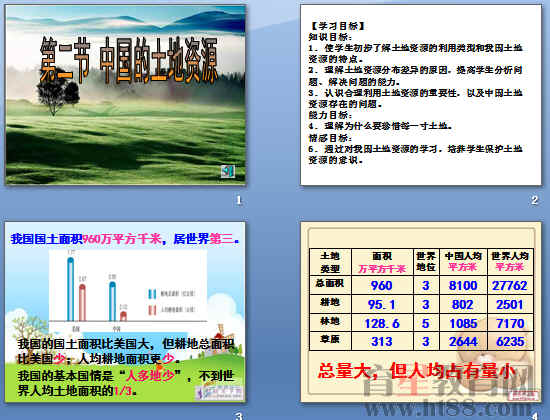Click the 中国人均 column header
The width and height of the screenshot is (550, 420).
463,262
